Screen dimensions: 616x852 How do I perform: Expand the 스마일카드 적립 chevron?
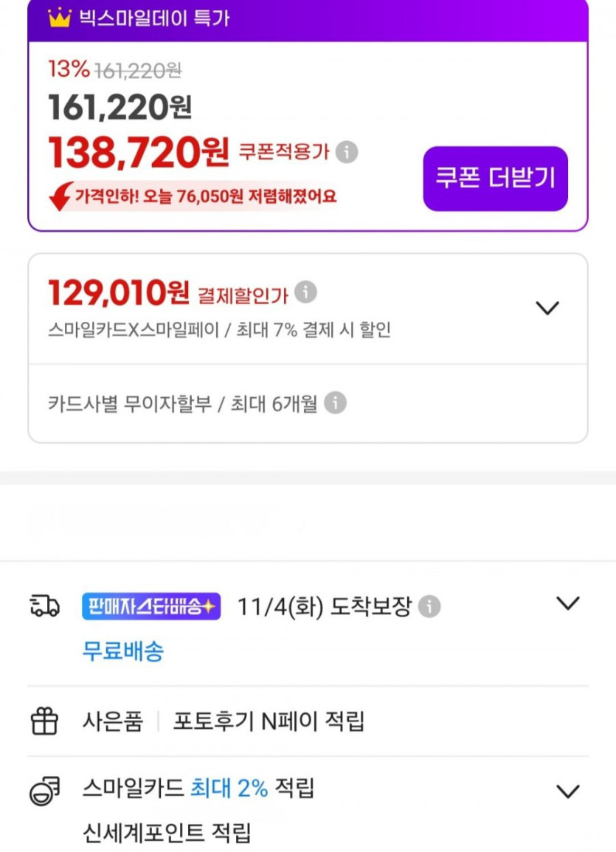[567, 791]
